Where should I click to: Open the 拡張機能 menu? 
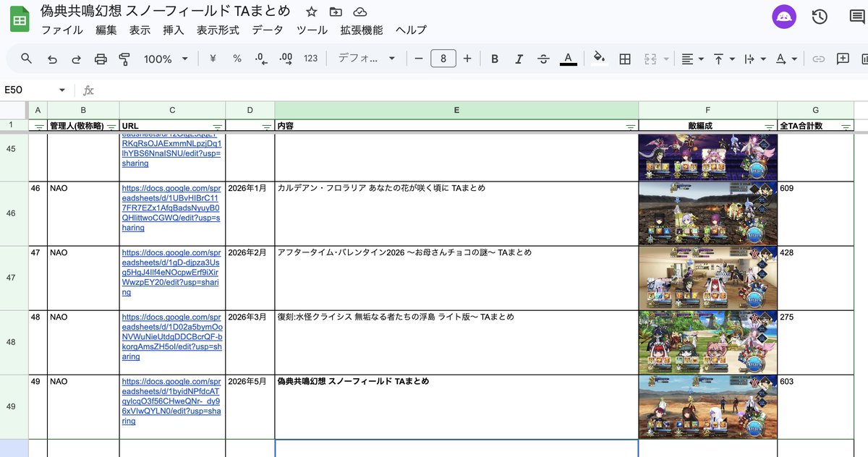362,30
